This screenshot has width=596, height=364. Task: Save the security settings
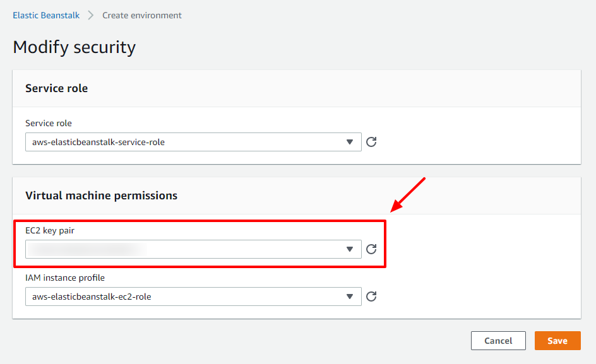pos(557,341)
